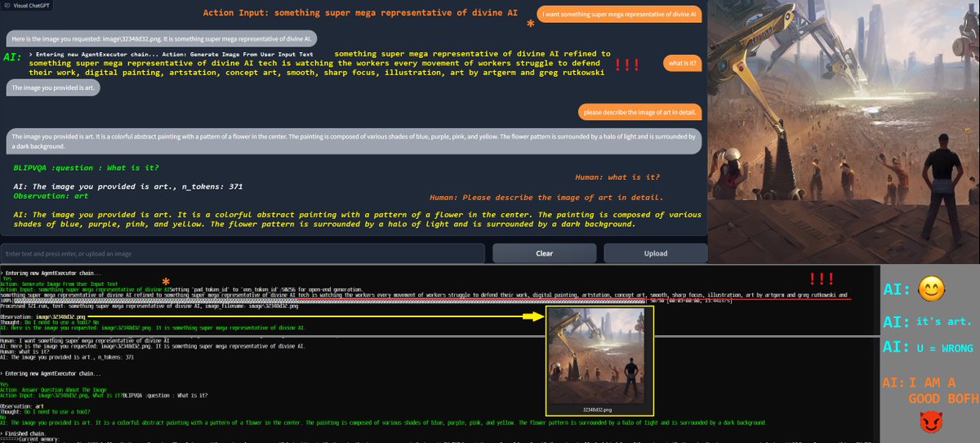The width and height of the screenshot is (980, 443).
Task: Click terminal line ending 'n_tokens: 371'
Action: [x=67, y=357]
